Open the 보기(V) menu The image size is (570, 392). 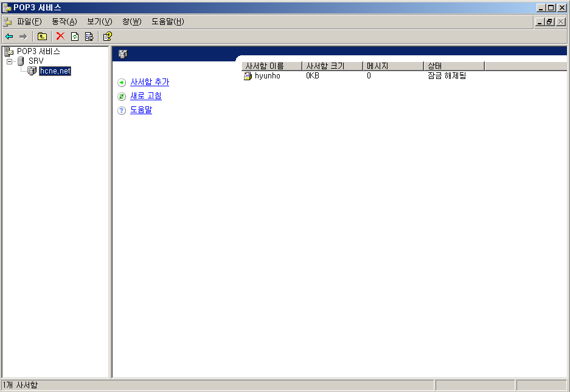pyautogui.click(x=99, y=22)
